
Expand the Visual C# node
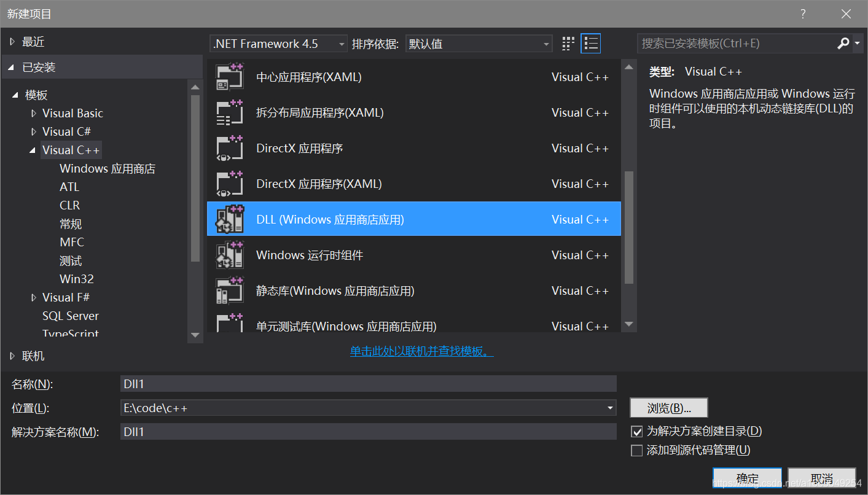tap(33, 132)
